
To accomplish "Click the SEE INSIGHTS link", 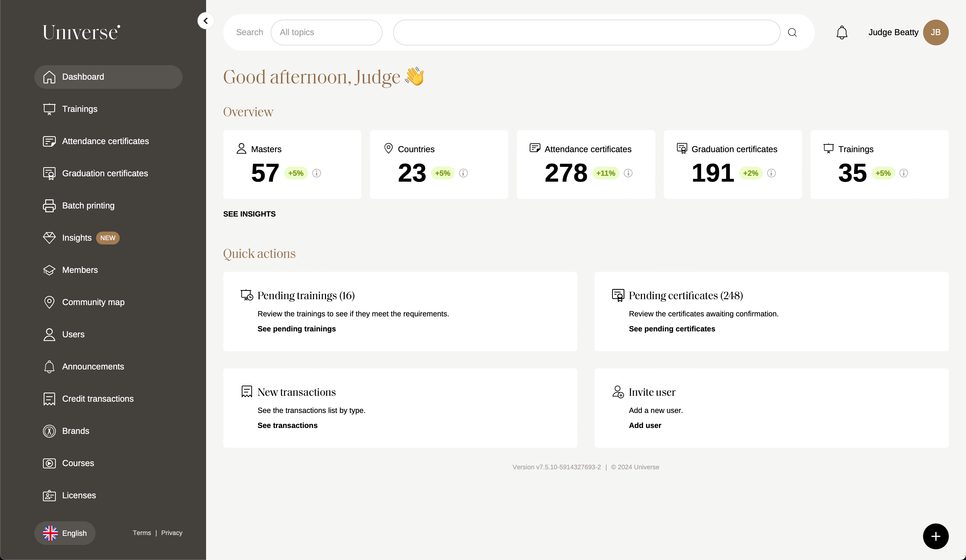I will [x=249, y=214].
